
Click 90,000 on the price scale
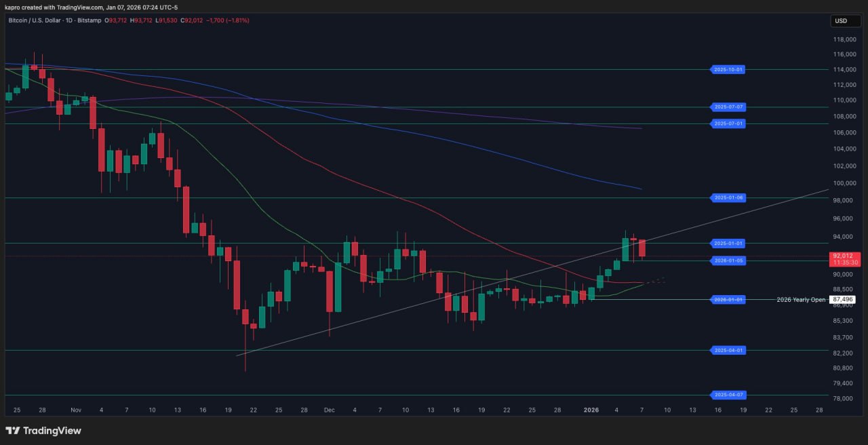click(x=843, y=275)
